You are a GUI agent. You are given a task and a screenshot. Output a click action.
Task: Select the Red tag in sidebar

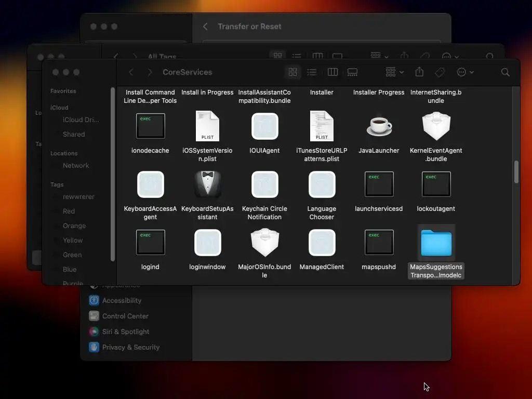[x=69, y=211]
